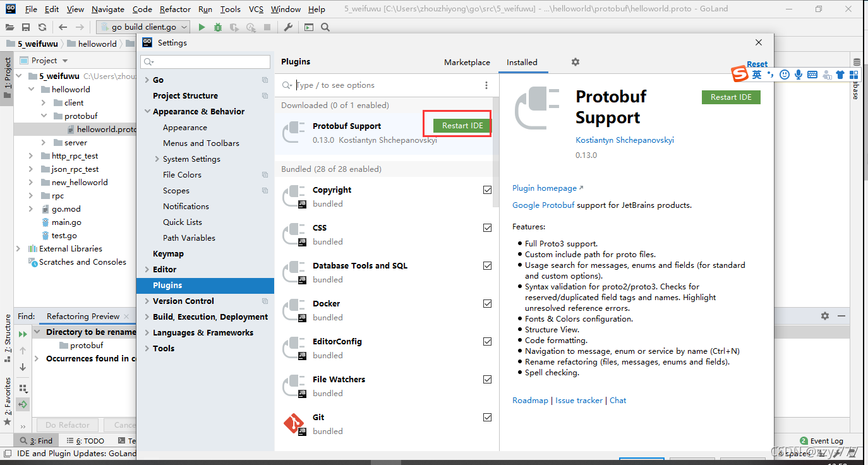Open the go build client.go configuration dropdown
This screenshot has height=465, width=868.
click(143, 27)
